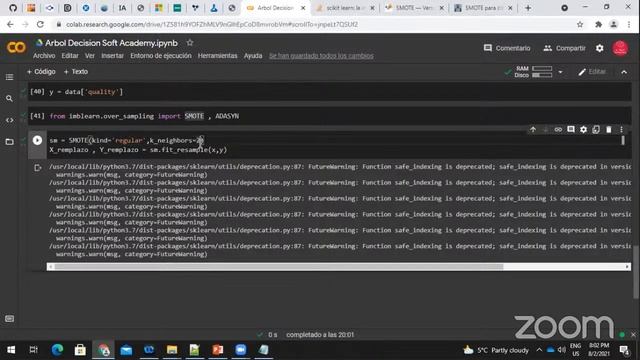The image size is (640, 360).
Task: Open the find and replace search icon
Action: 9,98
